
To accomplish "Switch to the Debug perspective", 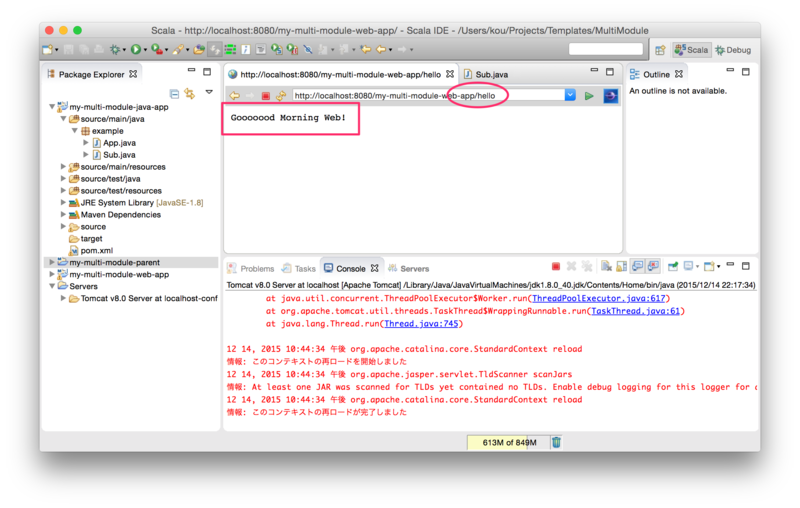I will click(x=733, y=50).
